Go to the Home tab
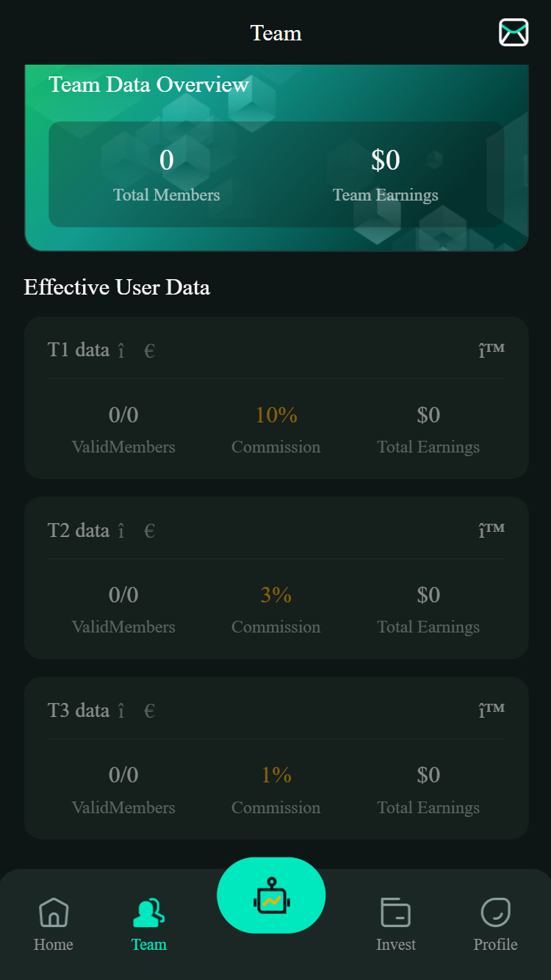This screenshot has height=980, width=551. [x=54, y=924]
